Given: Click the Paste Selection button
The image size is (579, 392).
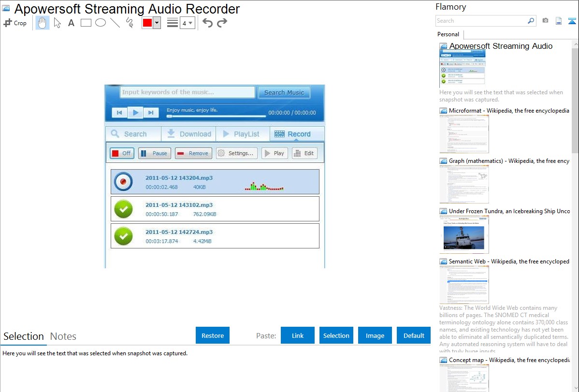Looking at the screenshot, I should [336, 335].
